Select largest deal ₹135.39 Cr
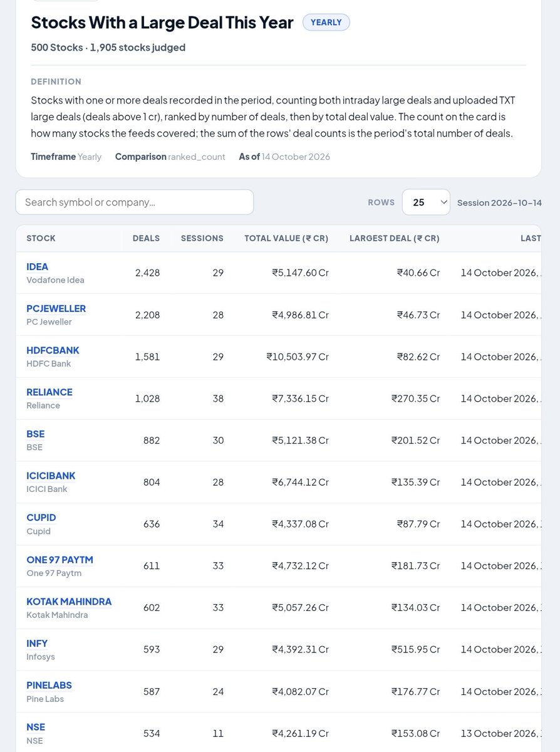Image resolution: width=560 pixels, height=752 pixels. [x=416, y=483]
